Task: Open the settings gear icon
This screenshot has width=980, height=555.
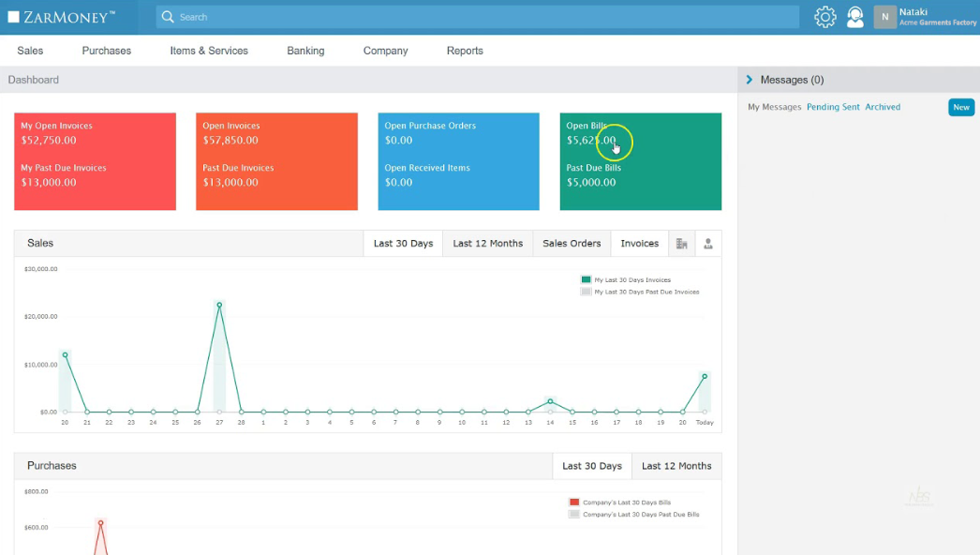Action: pyautogui.click(x=824, y=17)
